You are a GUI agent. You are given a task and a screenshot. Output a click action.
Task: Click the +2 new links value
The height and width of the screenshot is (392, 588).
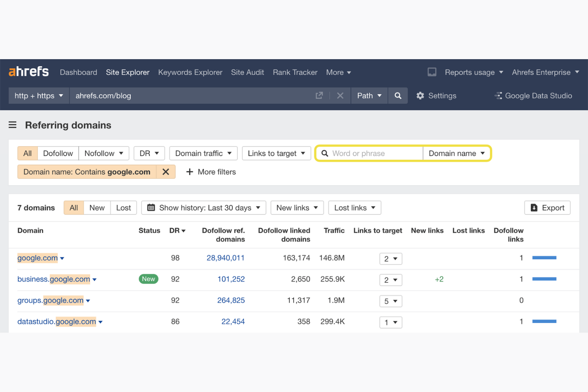pos(439,279)
